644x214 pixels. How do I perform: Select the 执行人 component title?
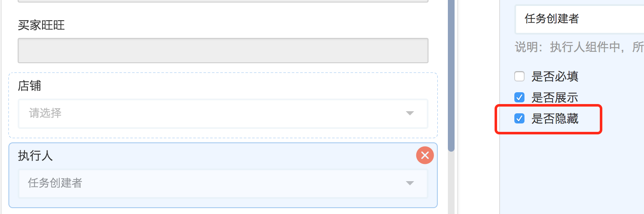[x=35, y=156]
